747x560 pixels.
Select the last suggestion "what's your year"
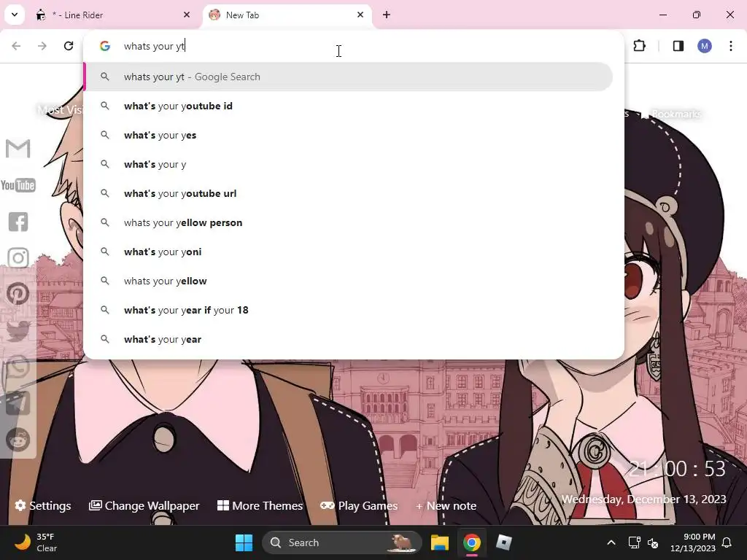[x=348, y=339]
